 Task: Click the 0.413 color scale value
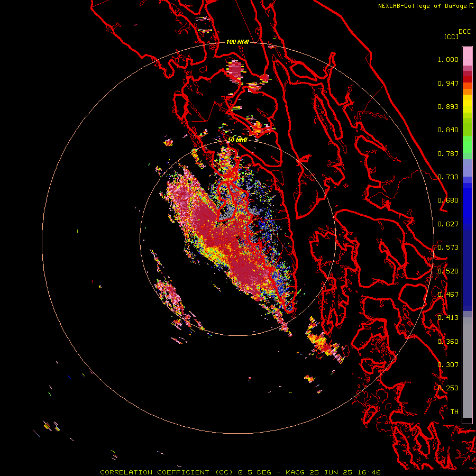448,318
